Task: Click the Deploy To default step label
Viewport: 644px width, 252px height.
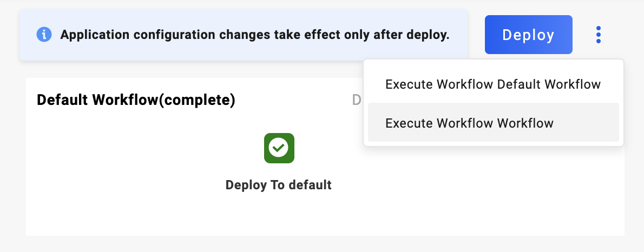Action: 278,185
